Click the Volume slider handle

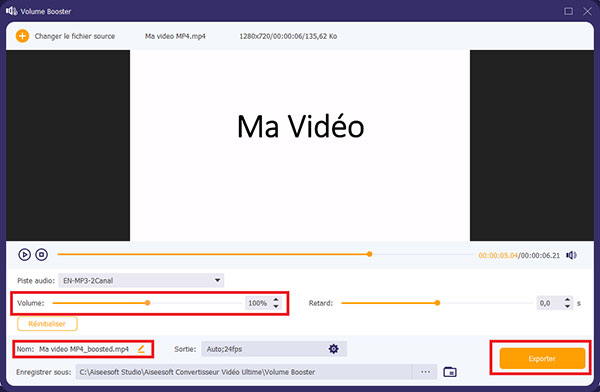point(147,303)
